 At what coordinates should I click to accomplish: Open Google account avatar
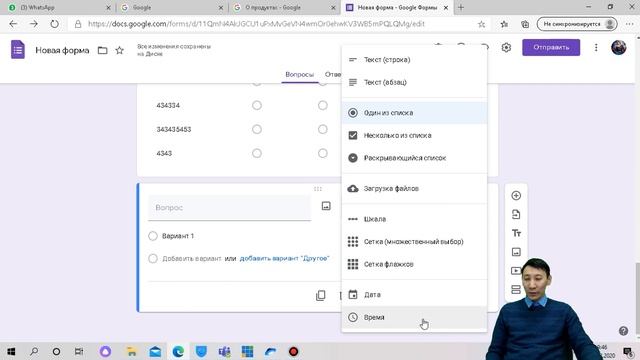tap(618, 48)
